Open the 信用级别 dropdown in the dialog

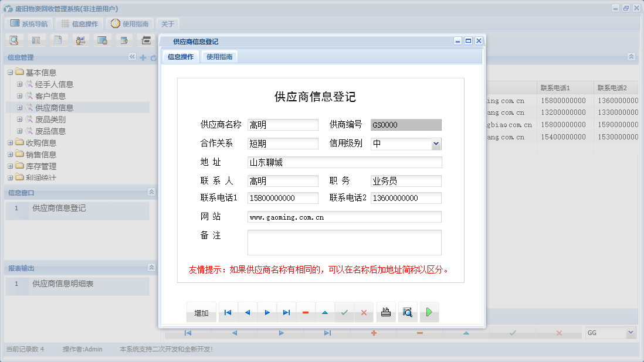click(435, 144)
